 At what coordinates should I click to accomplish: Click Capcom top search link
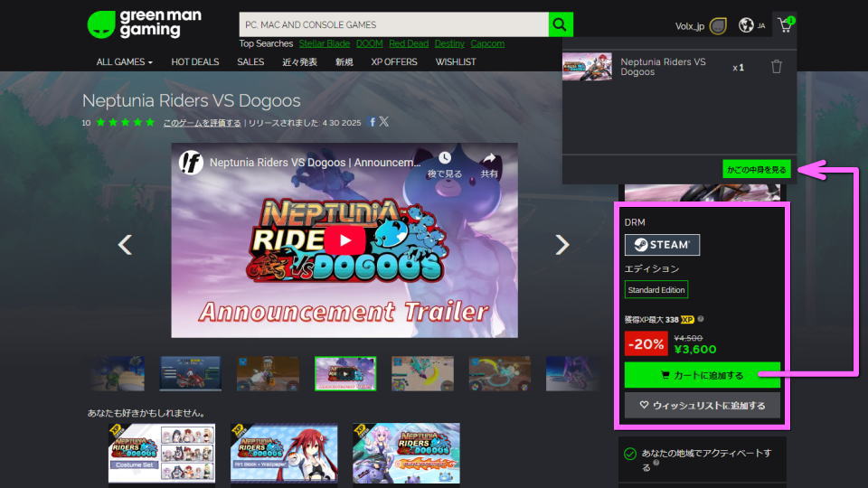pyautogui.click(x=487, y=43)
